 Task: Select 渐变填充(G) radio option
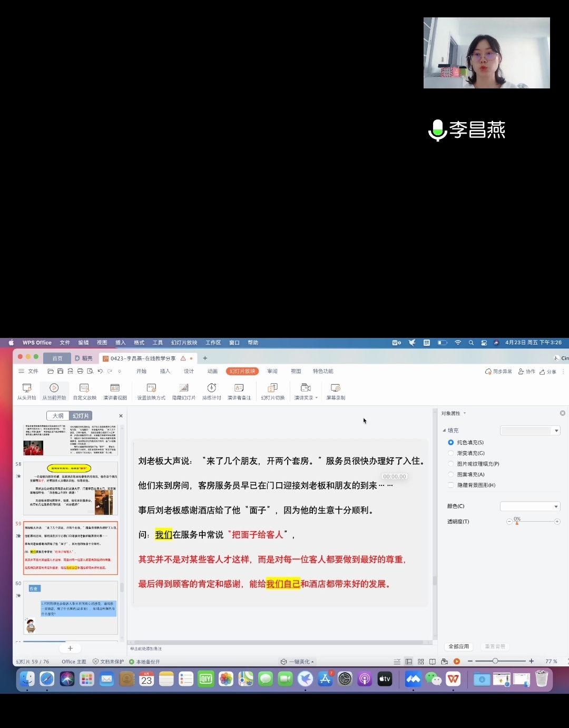(450, 453)
